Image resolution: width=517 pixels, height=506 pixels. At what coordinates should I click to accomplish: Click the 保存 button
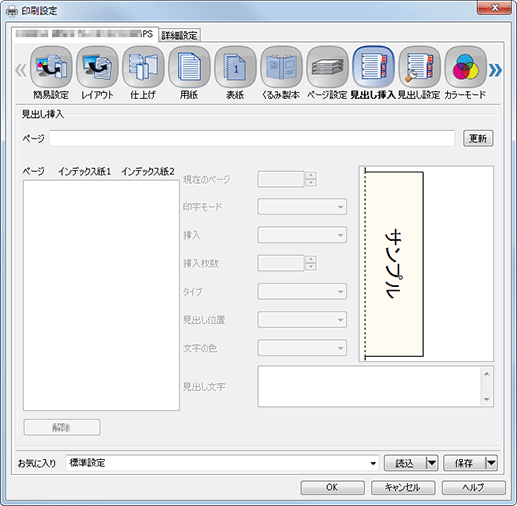[464, 463]
